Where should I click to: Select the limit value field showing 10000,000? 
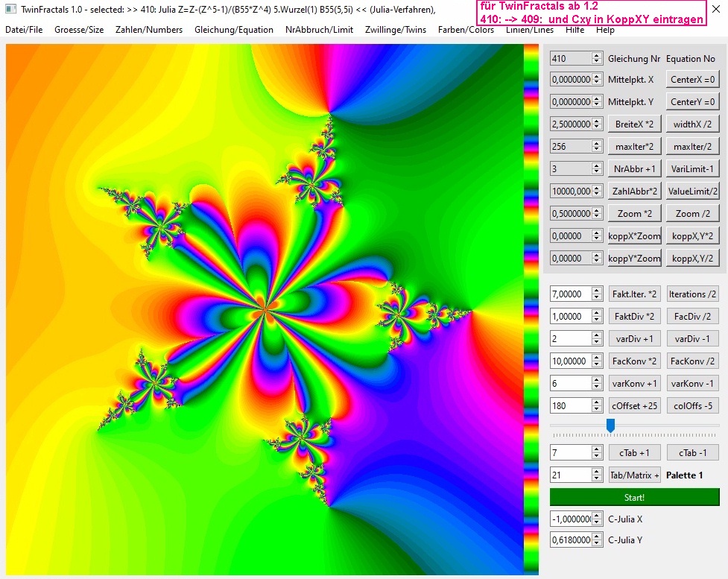pyautogui.click(x=571, y=191)
